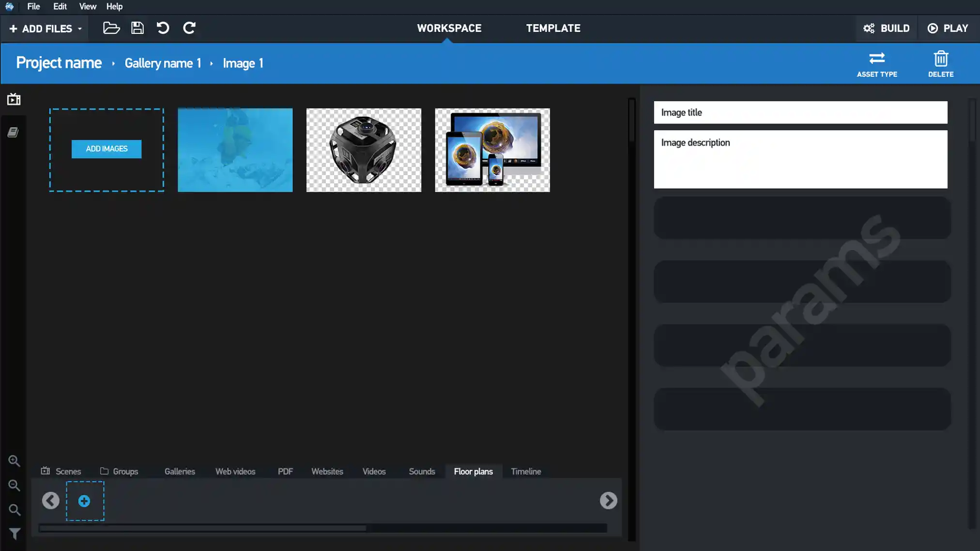Switch to the Template tab
The height and width of the screenshot is (551, 980).
click(x=553, y=28)
